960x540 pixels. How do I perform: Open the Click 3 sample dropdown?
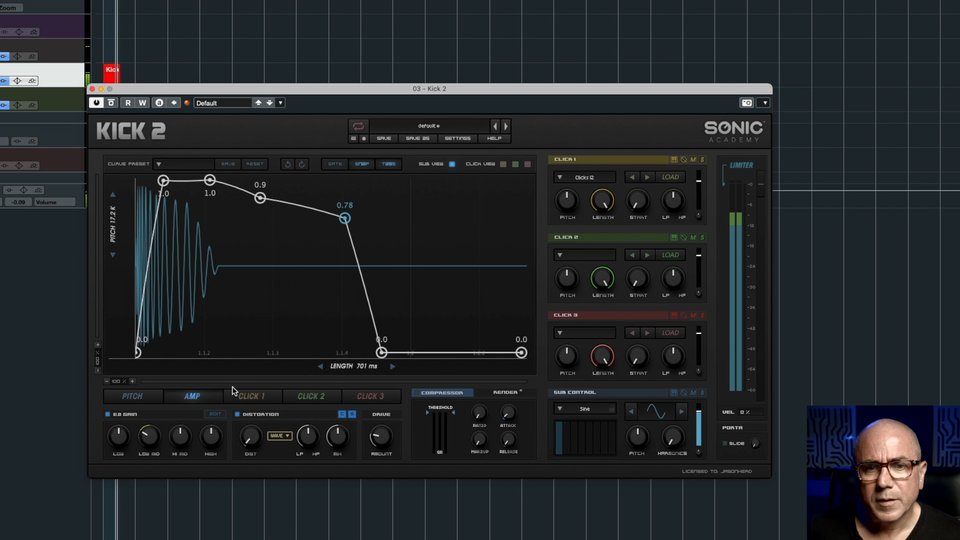(585, 332)
